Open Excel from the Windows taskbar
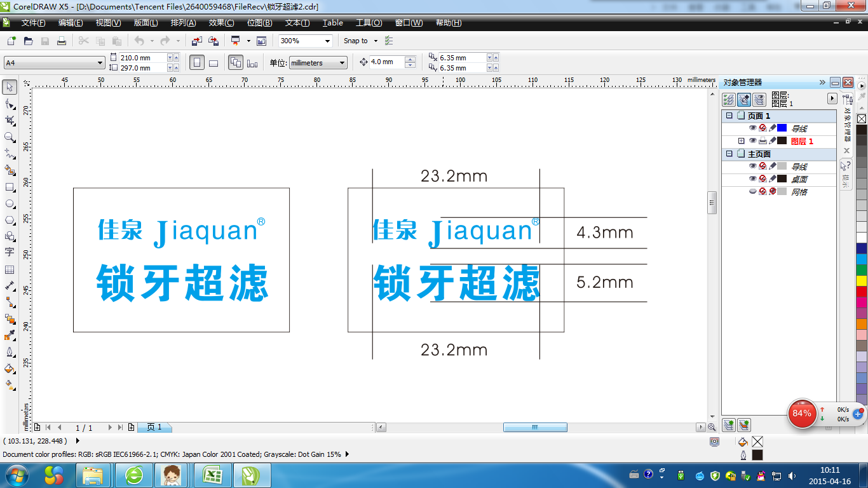This screenshot has height=488, width=868. 212,475
